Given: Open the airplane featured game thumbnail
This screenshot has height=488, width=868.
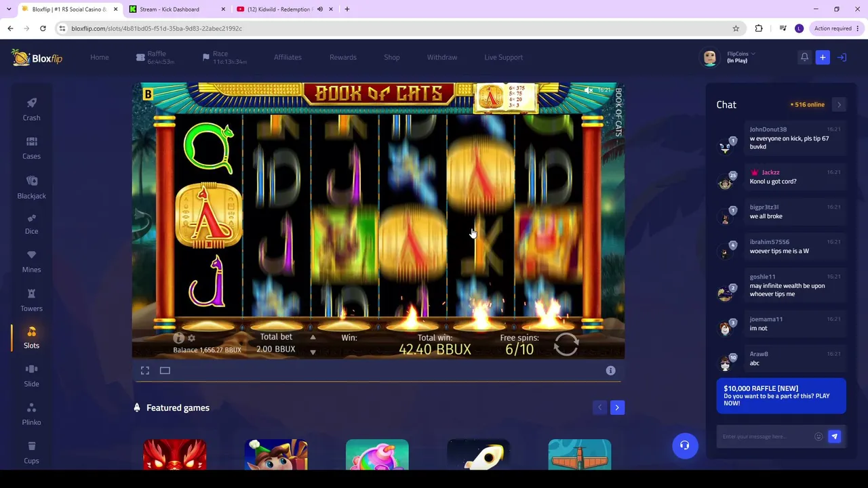Looking at the screenshot, I should [x=580, y=455].
